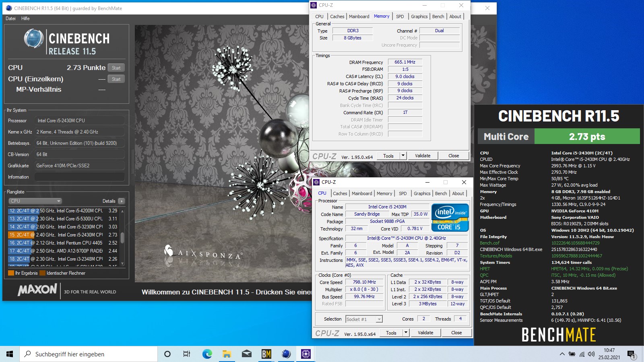The image size is (644, 362).
Task: Click Cinebench globe logo
Action: pyautogui.click(x=34, y=39)
